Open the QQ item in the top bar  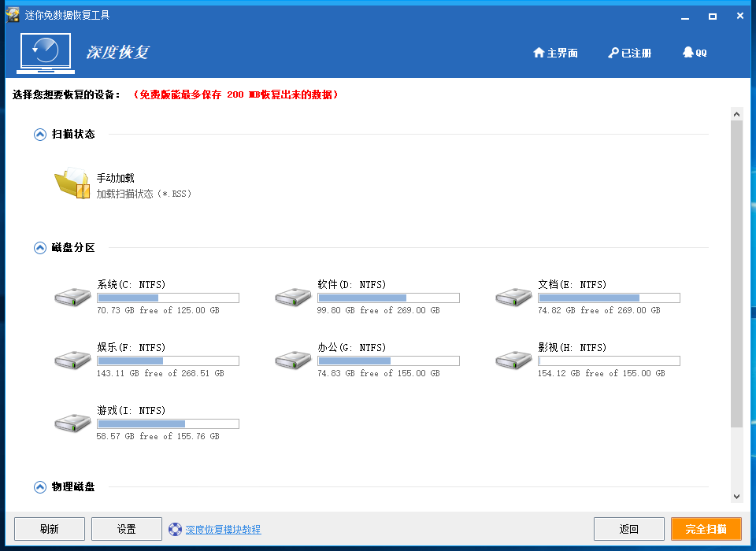693,52
